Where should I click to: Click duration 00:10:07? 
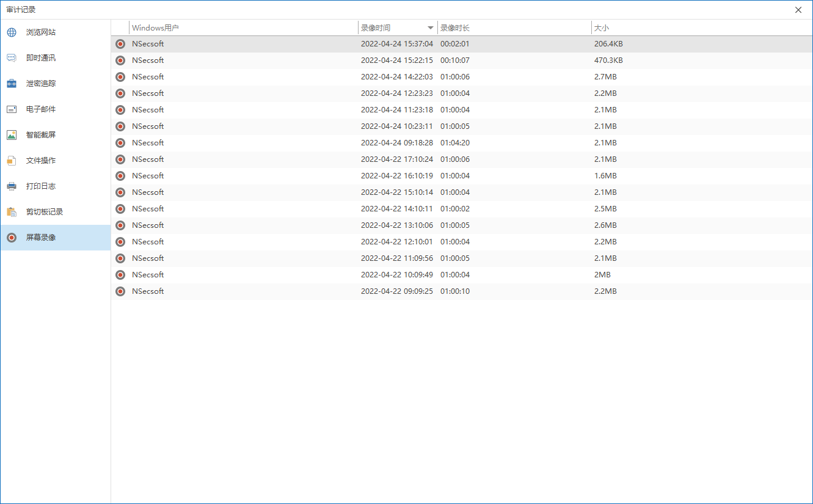pos(455,60)
